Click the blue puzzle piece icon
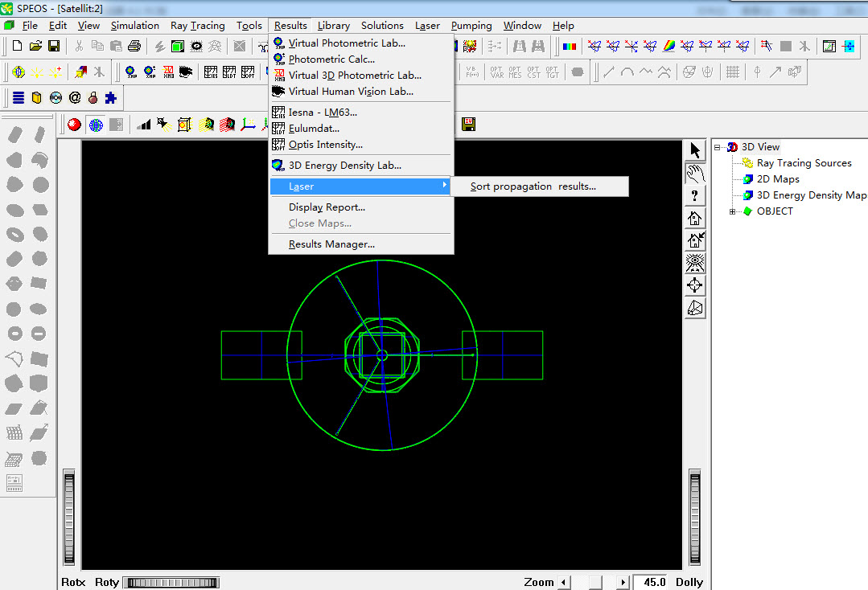This screenshot has height=590, width=868. pos(111,98)
